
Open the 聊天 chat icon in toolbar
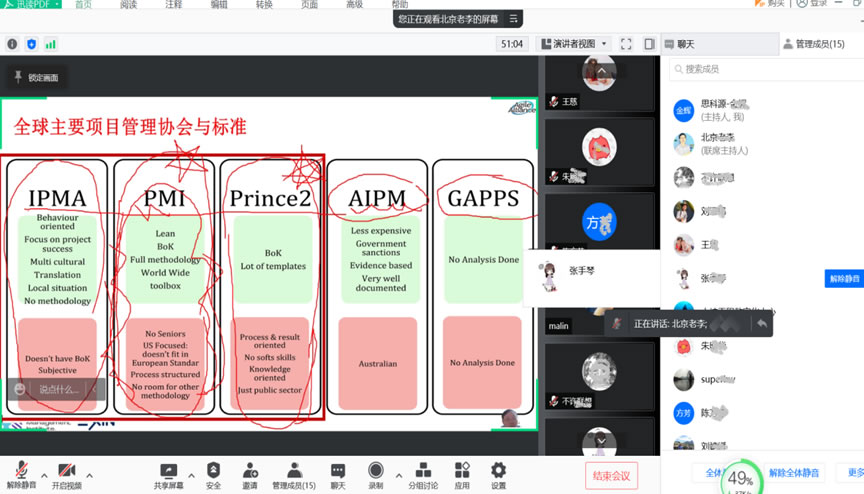point(338,475)
